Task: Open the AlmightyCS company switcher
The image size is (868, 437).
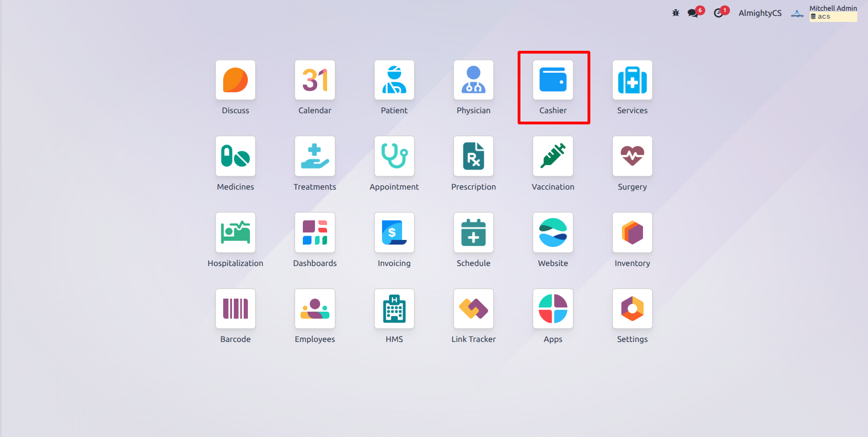Action: 760,13
